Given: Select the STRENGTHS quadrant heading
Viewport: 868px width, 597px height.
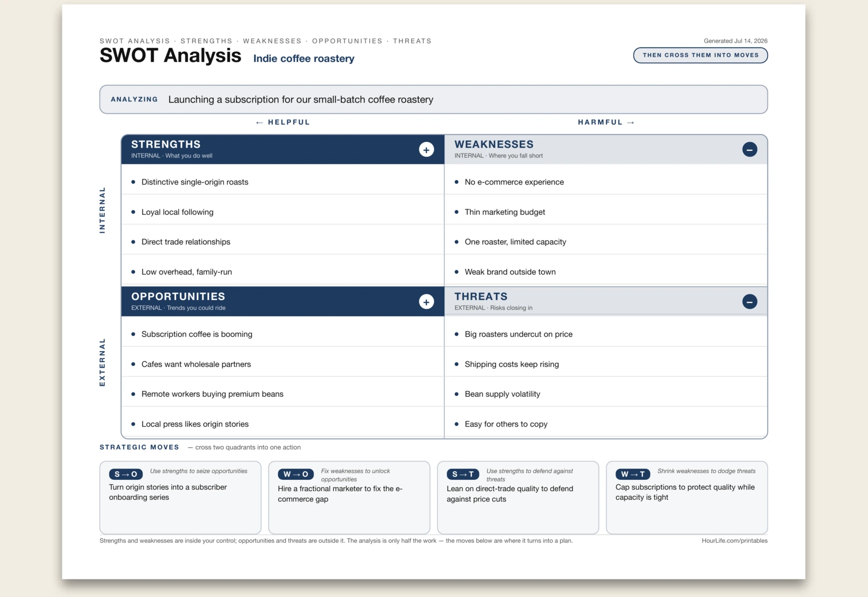Looking at the screenshot, I should click(166, 144).
